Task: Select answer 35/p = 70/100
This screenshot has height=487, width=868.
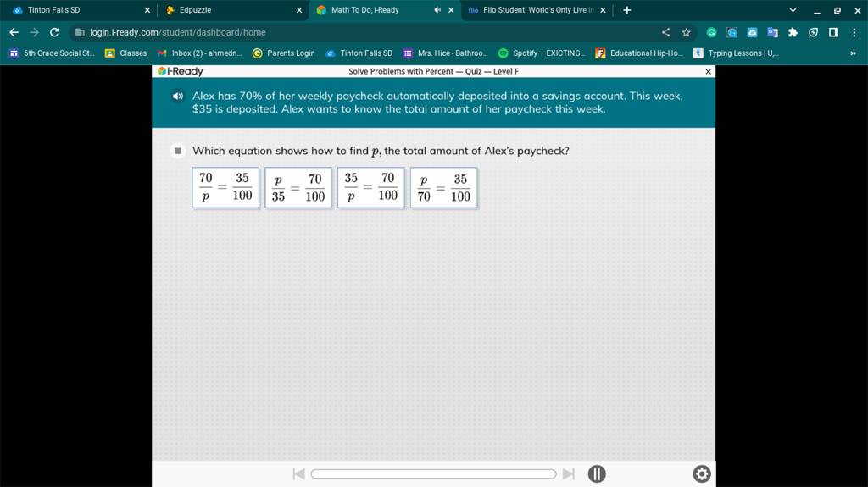Action: pos(371,188)
